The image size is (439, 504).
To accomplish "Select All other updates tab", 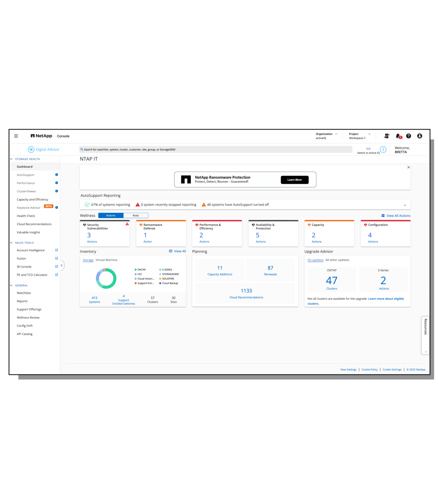I will point(337,260).
